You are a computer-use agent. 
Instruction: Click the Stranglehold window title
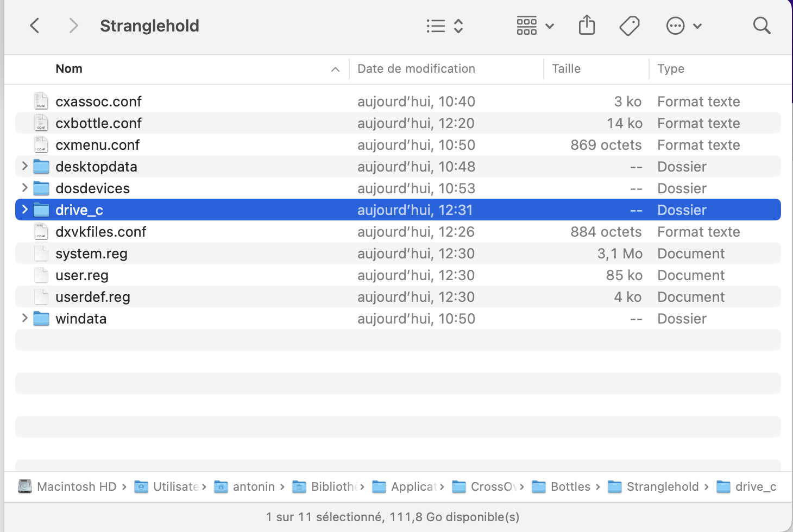click(149, 26)
